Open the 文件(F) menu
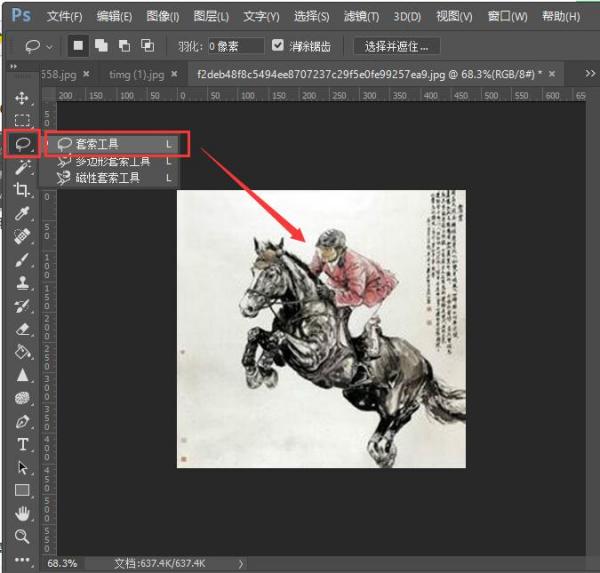The image size is (600, 573). click(x=65, y=16)
